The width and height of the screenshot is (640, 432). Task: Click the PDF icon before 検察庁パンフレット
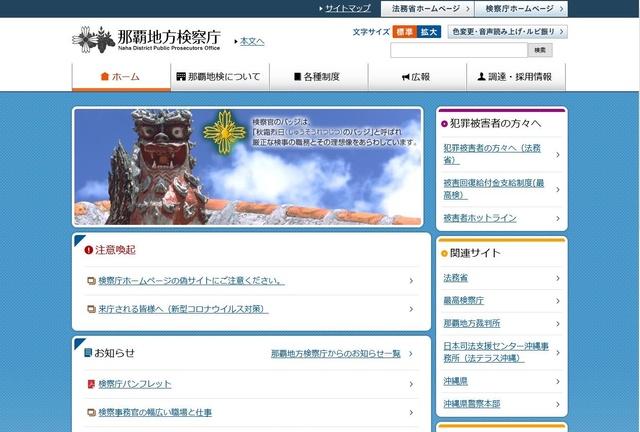[x=91, y=384]
